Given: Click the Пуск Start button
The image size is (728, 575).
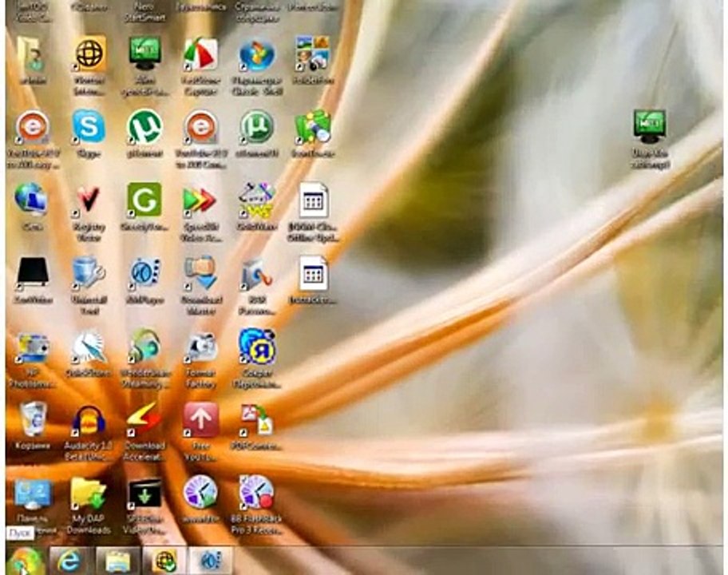Looking at the screenshot, I should [x=26, y=561].
